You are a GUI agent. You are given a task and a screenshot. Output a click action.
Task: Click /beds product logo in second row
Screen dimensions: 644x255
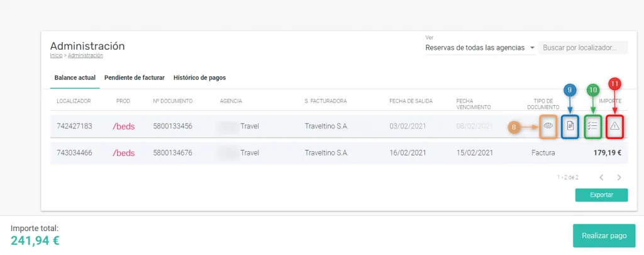click(x=123, y=153)
